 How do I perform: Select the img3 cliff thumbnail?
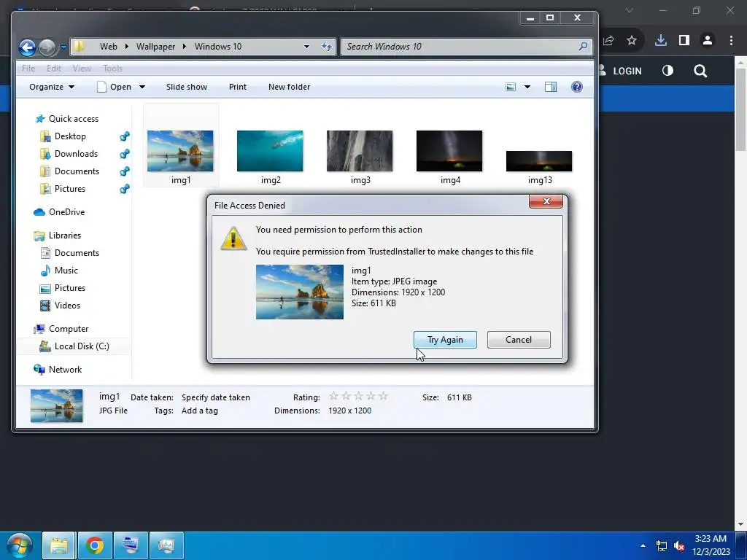pyautogui.click(x=360, y=151)
